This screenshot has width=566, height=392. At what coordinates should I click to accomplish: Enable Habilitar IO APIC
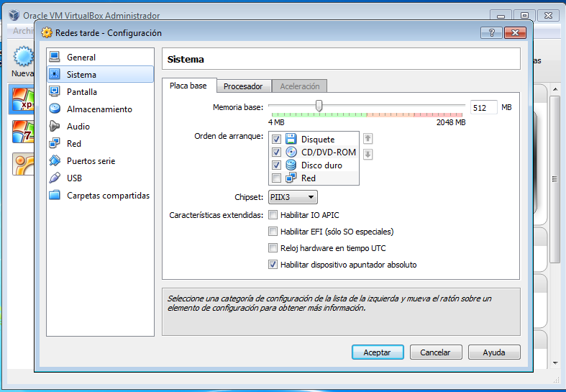273,215
